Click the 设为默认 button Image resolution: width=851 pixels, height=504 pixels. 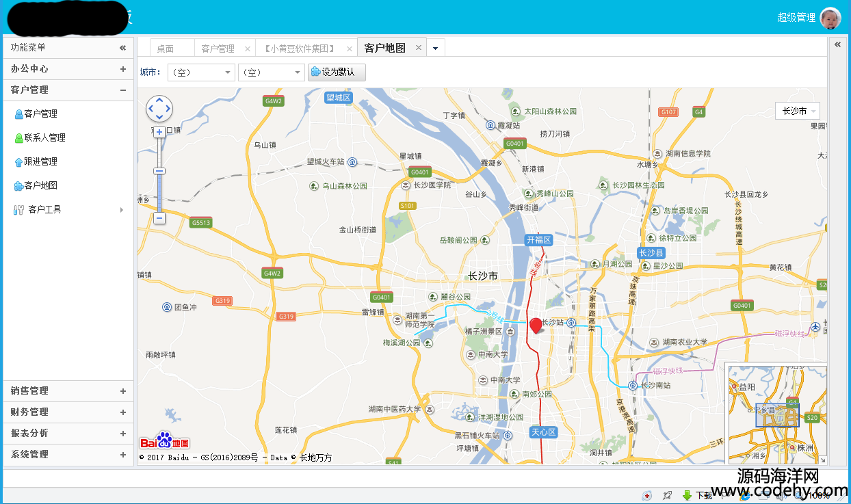pyautogui.click(x=337, y=72)
